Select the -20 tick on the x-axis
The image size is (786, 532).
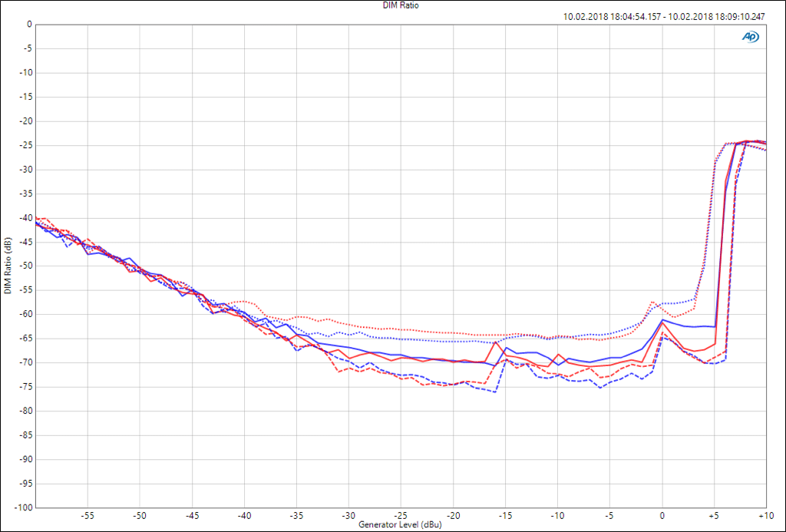pos(453,516)
